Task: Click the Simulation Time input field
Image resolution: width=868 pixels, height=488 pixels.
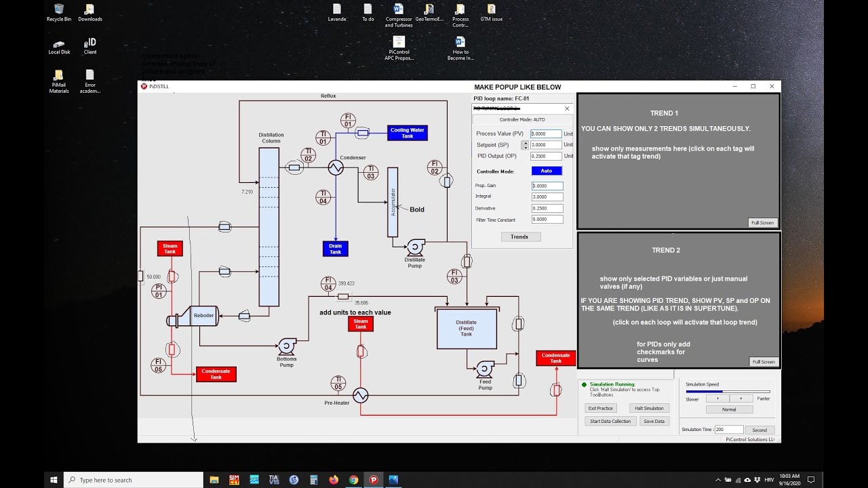Action: [x=729, y=430]
